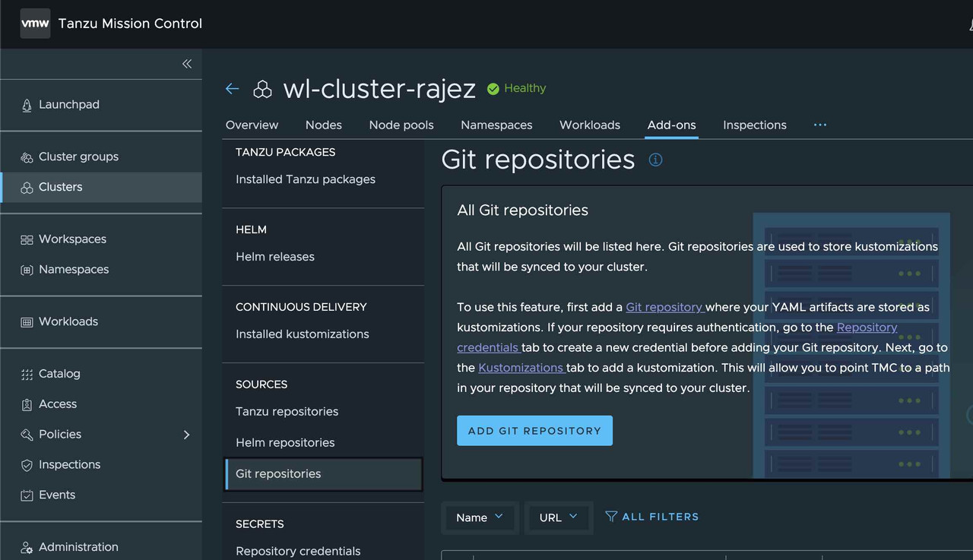This screenshot has width=973, height=560.
Task: Open Installed Tanzu packages
Action: [306, 179]
